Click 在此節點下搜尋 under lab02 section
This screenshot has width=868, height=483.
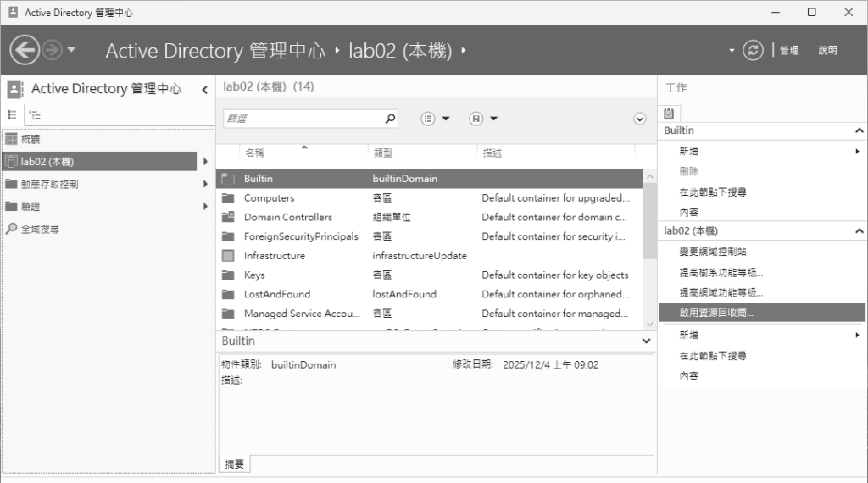click(713, 356)
